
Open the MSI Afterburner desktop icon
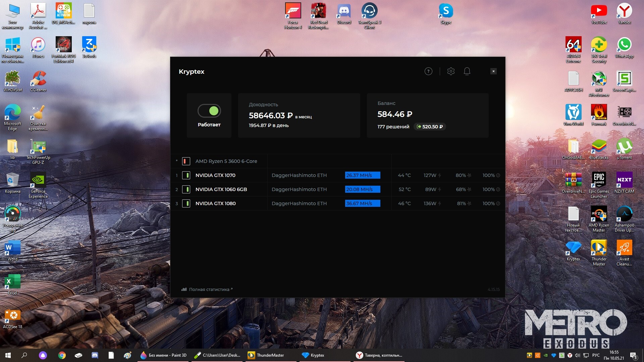599,83
